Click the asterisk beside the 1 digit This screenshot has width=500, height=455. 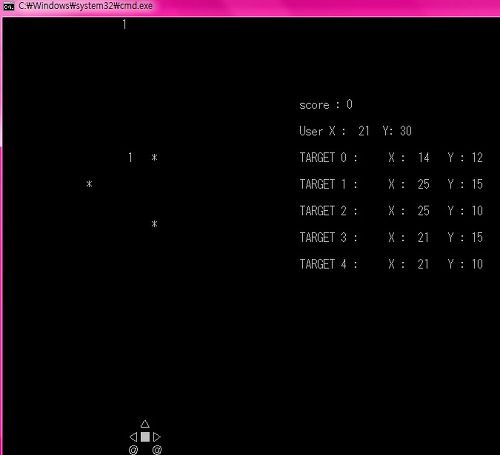pyautogui.click(x=154, y=157)
